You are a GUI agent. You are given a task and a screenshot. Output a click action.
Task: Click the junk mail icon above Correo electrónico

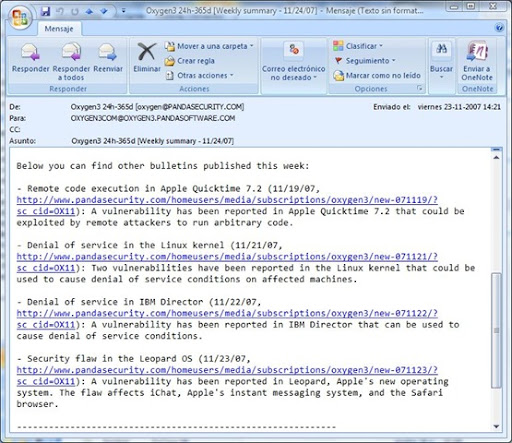click(294, 50)
